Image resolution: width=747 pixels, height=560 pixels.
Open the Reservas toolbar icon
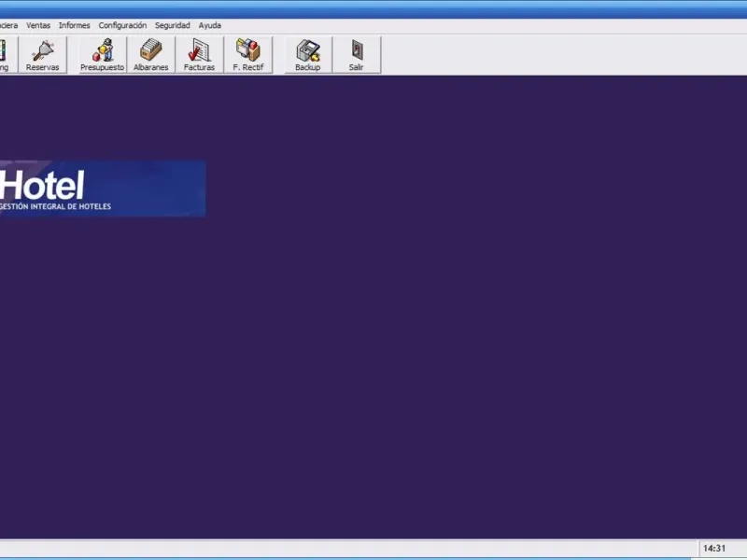(x=42, y=55)
